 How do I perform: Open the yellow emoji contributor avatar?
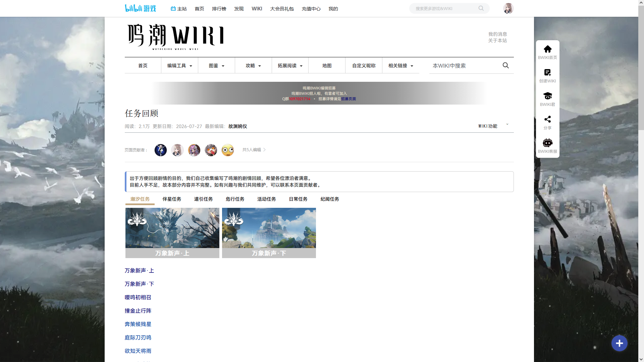228,150
